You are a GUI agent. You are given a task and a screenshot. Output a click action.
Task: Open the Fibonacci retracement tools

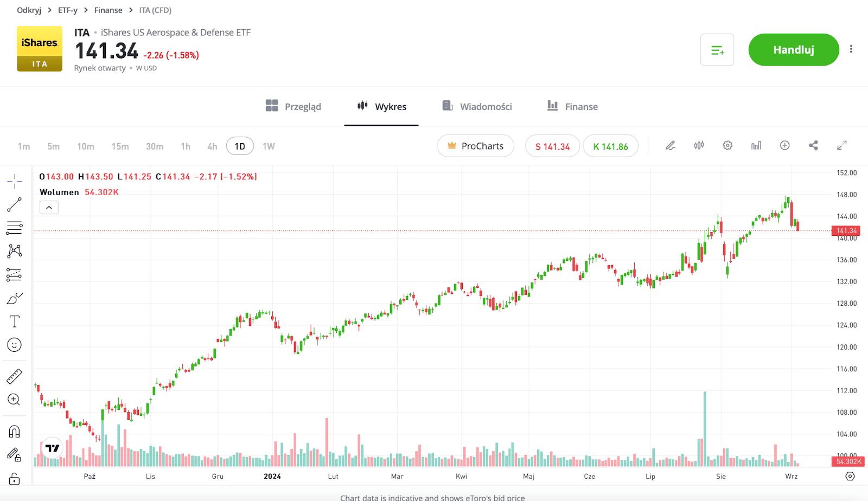[x=15, y=228]
